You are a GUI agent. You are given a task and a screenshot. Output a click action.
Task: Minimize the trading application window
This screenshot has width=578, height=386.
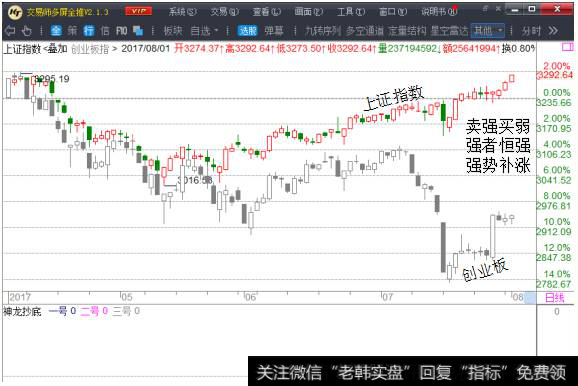(x=514, y=10)
